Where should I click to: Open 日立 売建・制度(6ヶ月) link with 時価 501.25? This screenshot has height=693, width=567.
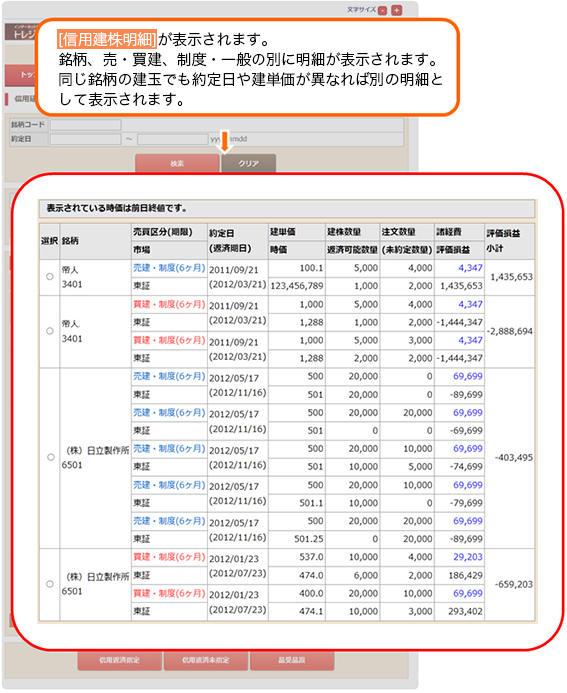coord(169,521)
